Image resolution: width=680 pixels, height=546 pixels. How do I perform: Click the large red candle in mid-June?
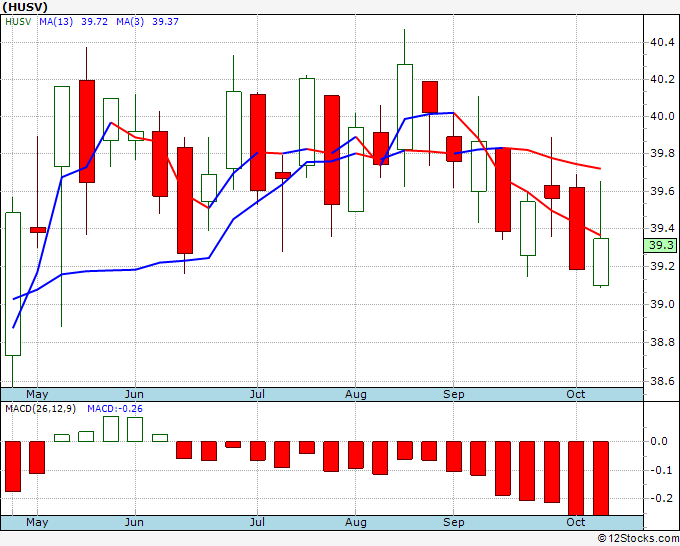(x=185, y=200)
